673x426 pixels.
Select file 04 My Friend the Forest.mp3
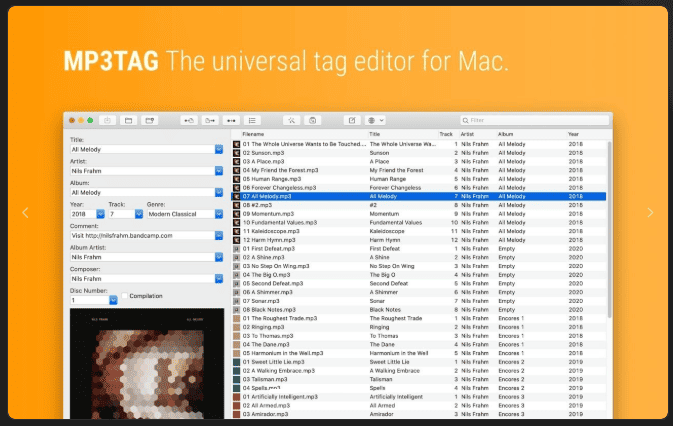pyautogui.click(x=419, y=170)
